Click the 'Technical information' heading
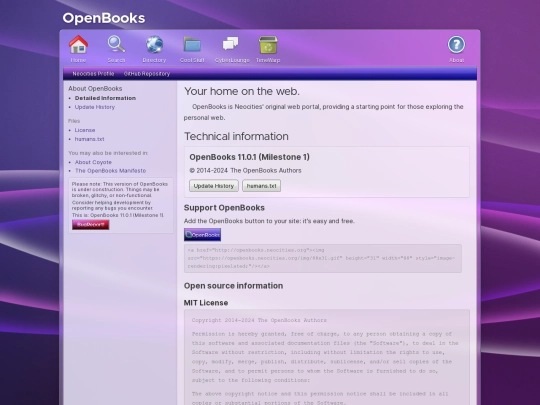540x405 pixels. pos(236,136)
